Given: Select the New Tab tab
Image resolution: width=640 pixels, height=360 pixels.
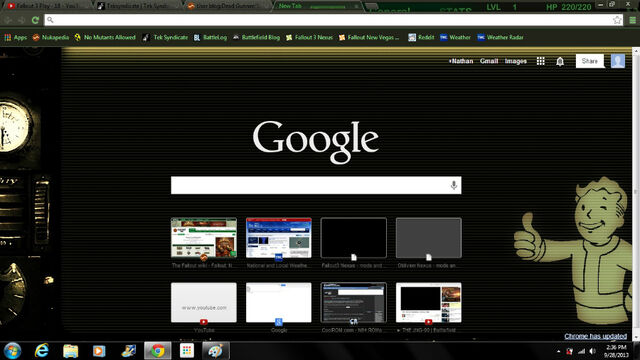Looking at the screenshot, I should point(317,6).
